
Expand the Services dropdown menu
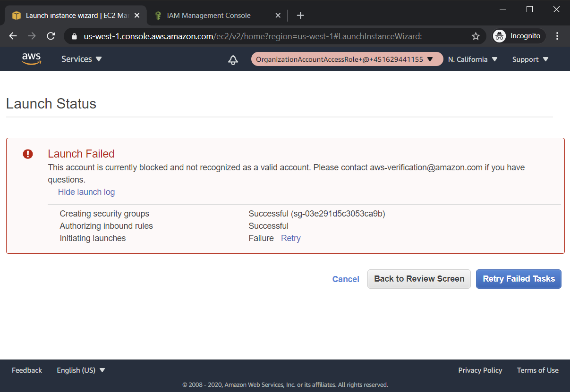pos(81,59)
